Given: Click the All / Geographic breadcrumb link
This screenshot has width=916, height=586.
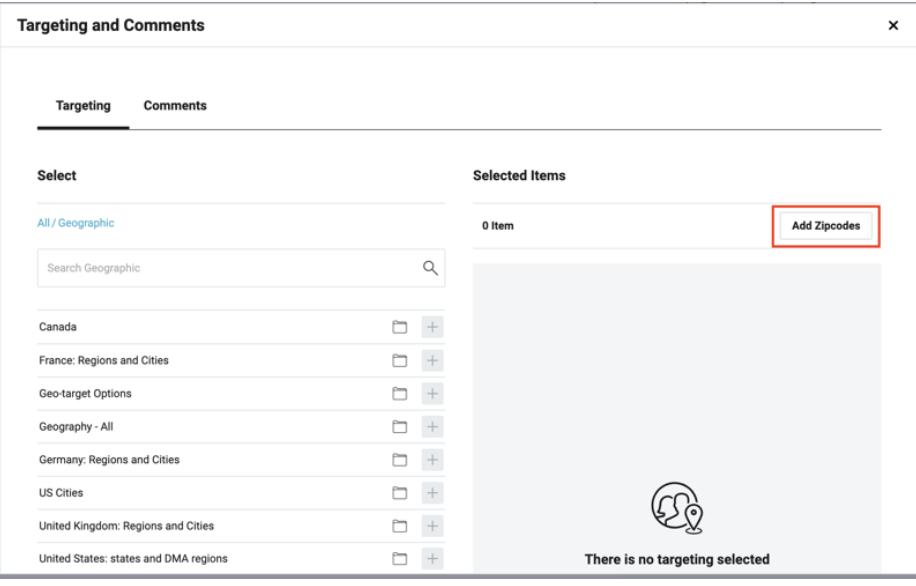Looking at the screenshot, I should pyautogui.click(x=76, y=224).
